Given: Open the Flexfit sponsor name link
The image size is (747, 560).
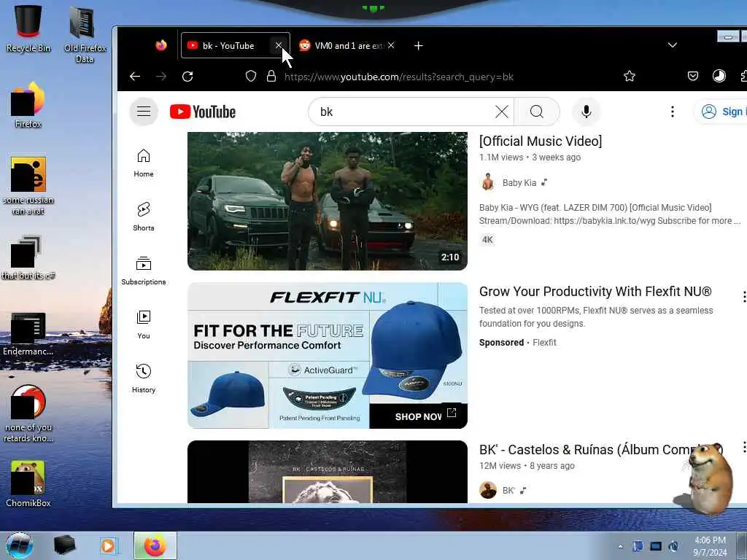Looking at the screenshot, I should pyautogui.click(x=544, y=343).
